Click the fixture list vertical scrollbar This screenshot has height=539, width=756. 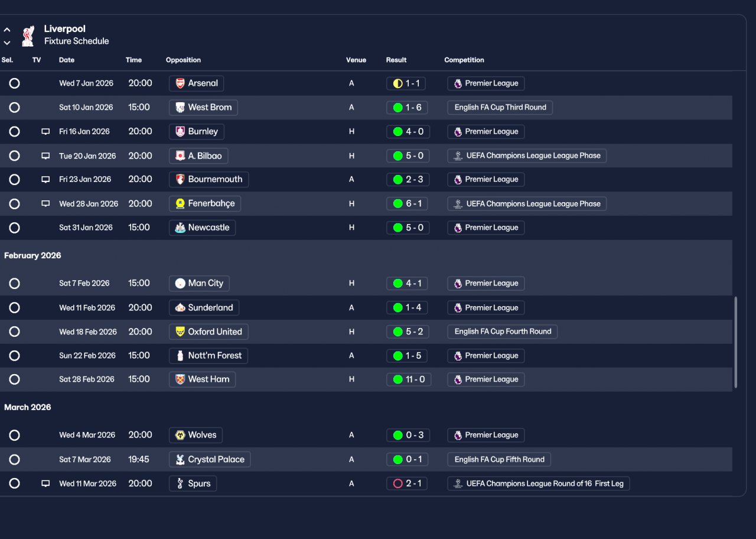click(736, 342)
